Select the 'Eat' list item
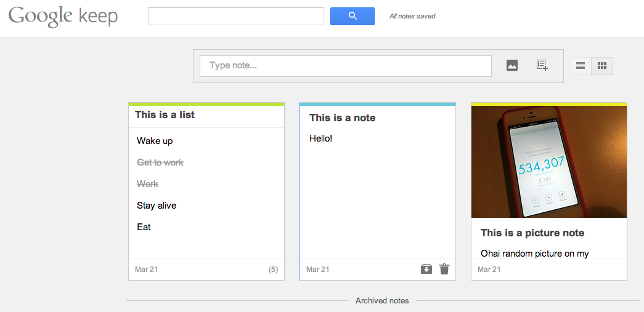The height and width of the screenshot is (312, 644). (144, 226)
